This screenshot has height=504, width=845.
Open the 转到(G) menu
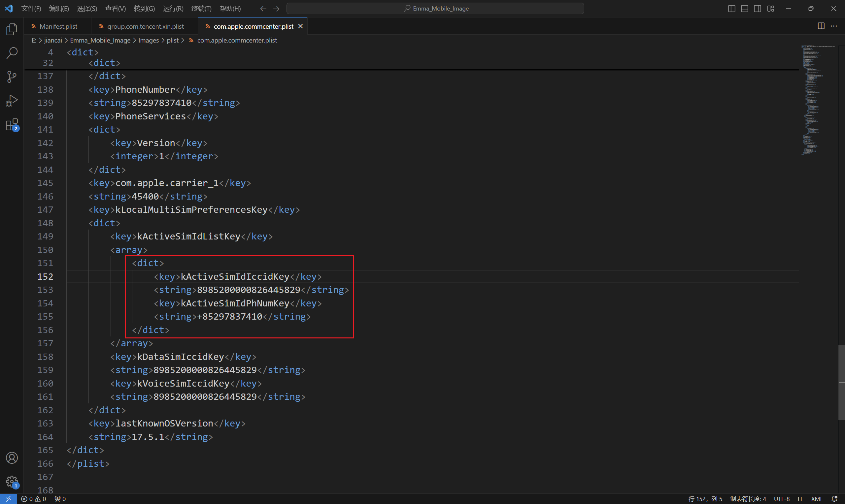click(144, 9)
